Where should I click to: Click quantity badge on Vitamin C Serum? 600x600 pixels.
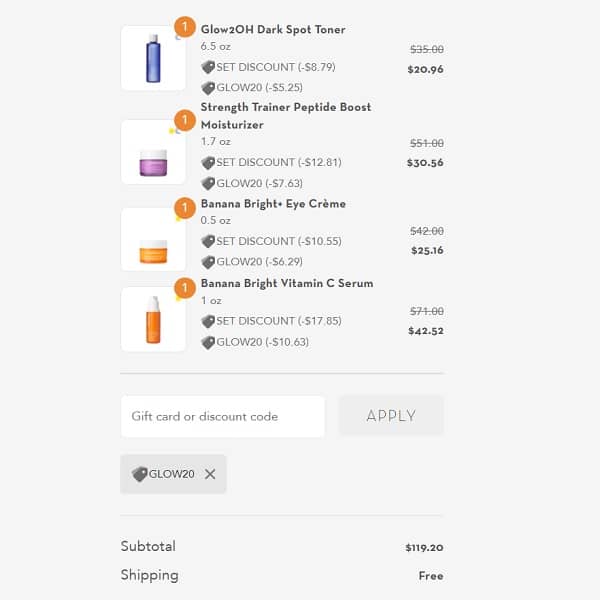coord(185,288)
